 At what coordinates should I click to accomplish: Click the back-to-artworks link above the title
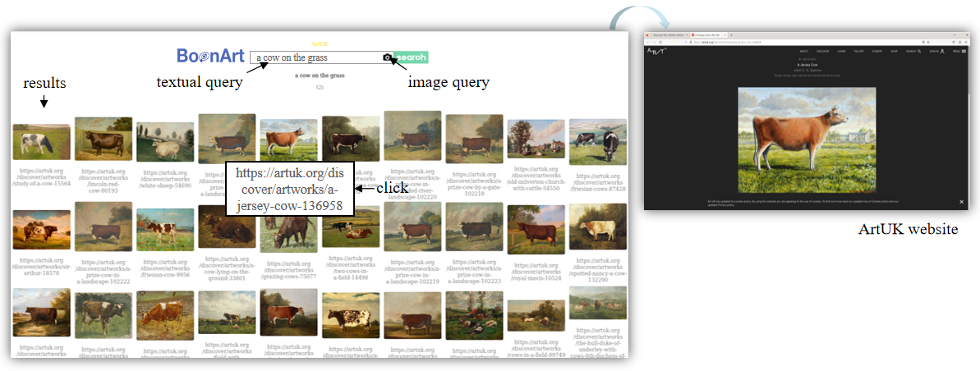click(807, 59)
